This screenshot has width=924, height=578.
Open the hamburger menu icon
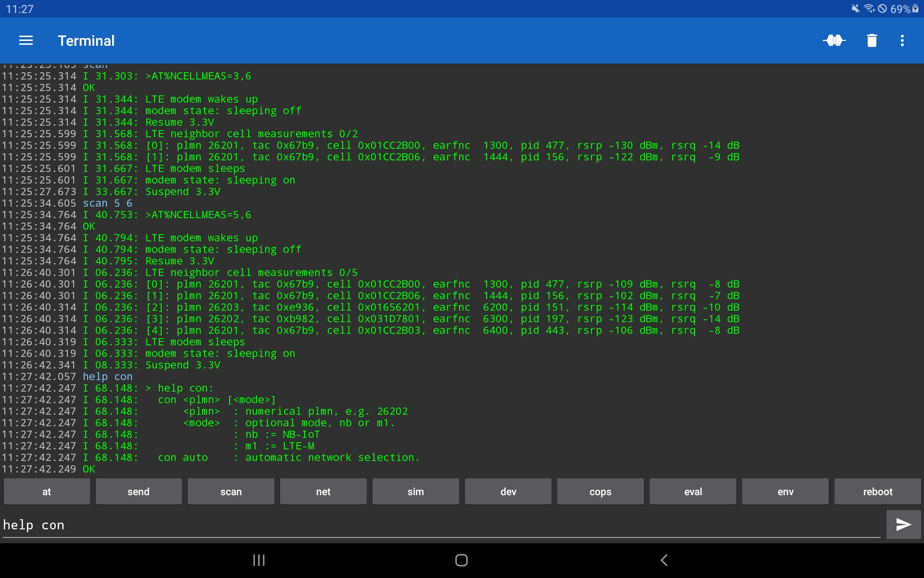click(x=26, y=40)
